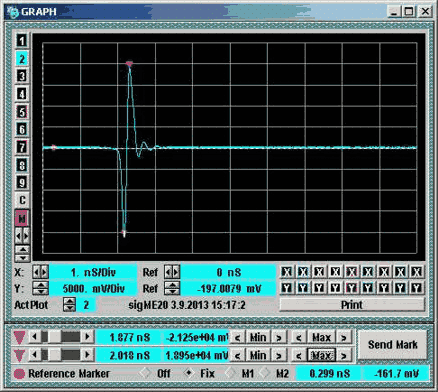This screenshot has height=392, width=438.
Task: Toggle the pink M marker button
Action: 22,218
